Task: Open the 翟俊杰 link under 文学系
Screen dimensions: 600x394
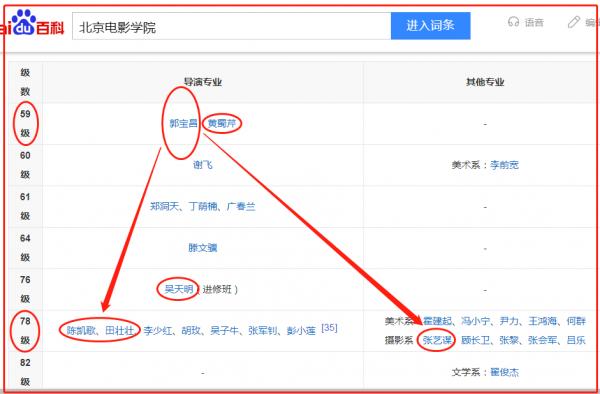Action: click(504, 372)
